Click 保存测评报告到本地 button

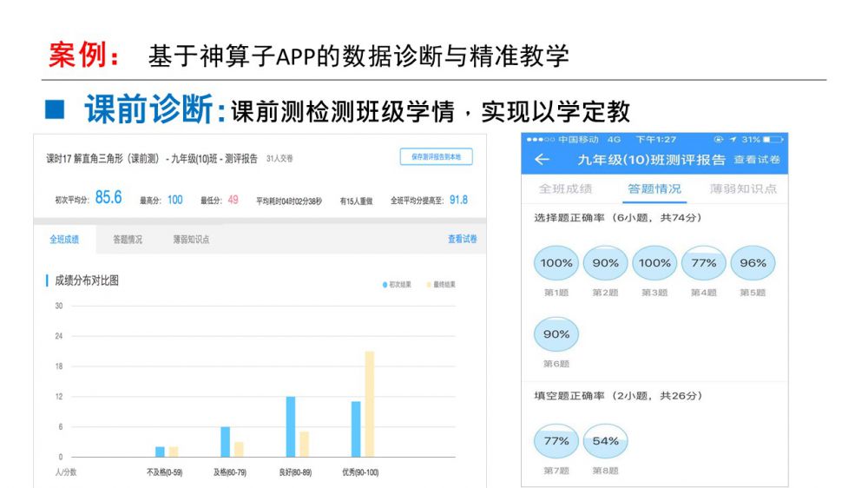pyautogui.click(x=436, y=157)
